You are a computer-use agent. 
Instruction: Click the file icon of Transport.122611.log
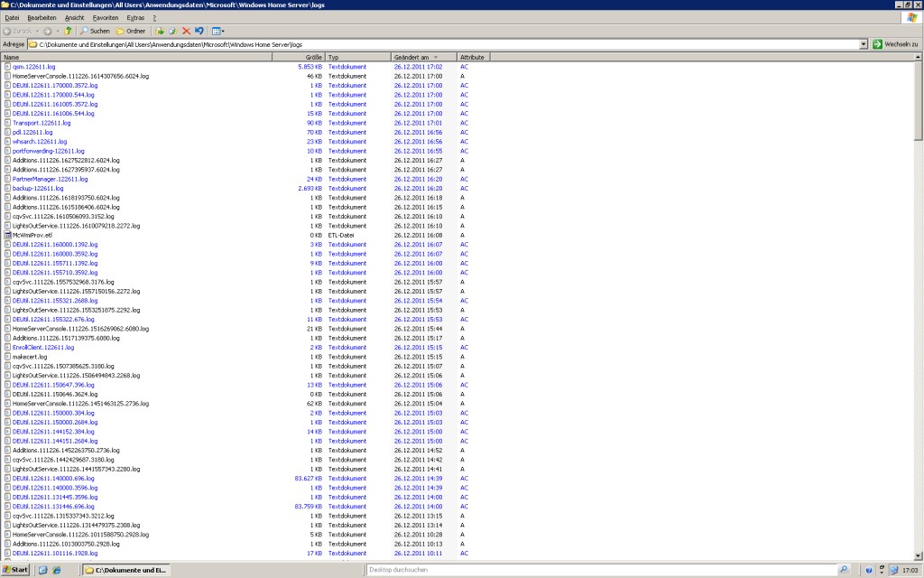[7, 123]
